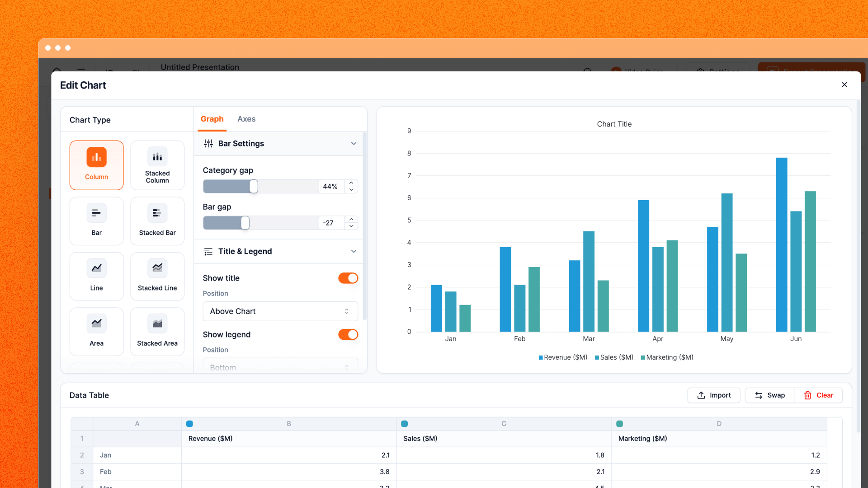Click the Swap arrows icon
The height and width of the screenshot is (488, 868).
click(759, 395)
